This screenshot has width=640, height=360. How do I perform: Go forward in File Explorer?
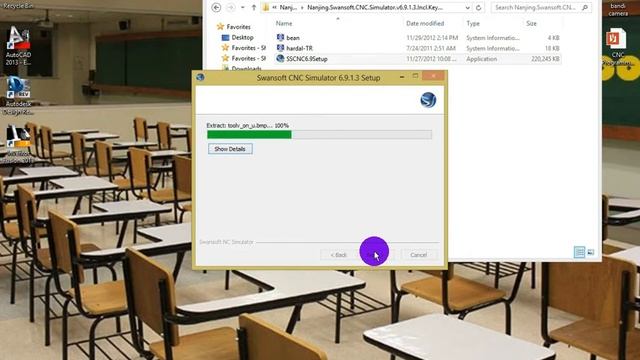(231, 7)
